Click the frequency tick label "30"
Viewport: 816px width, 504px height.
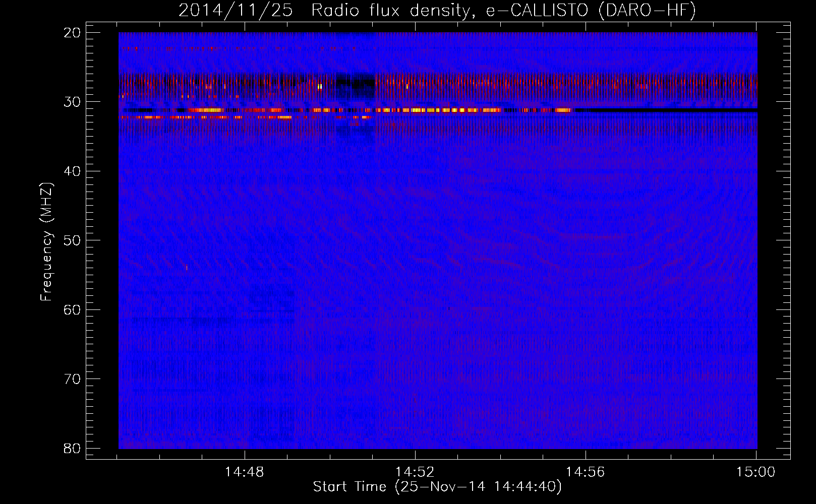(73, 102)
